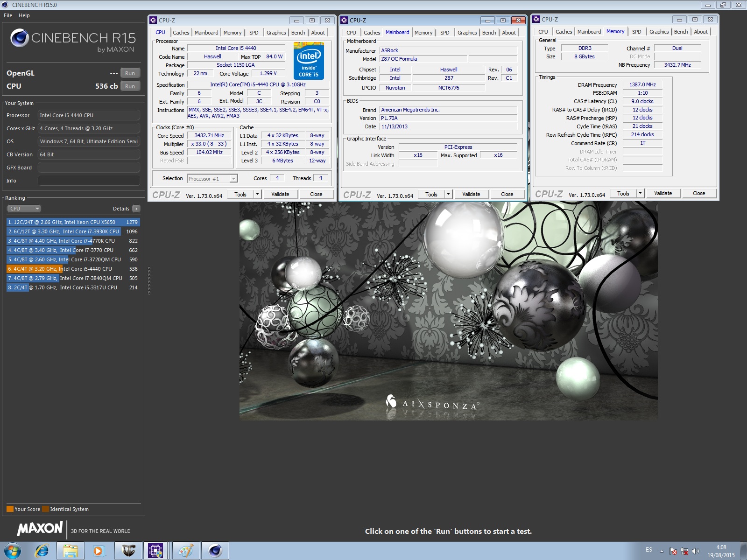Click Show Desktop strip at taskbar end

(743, 551)
